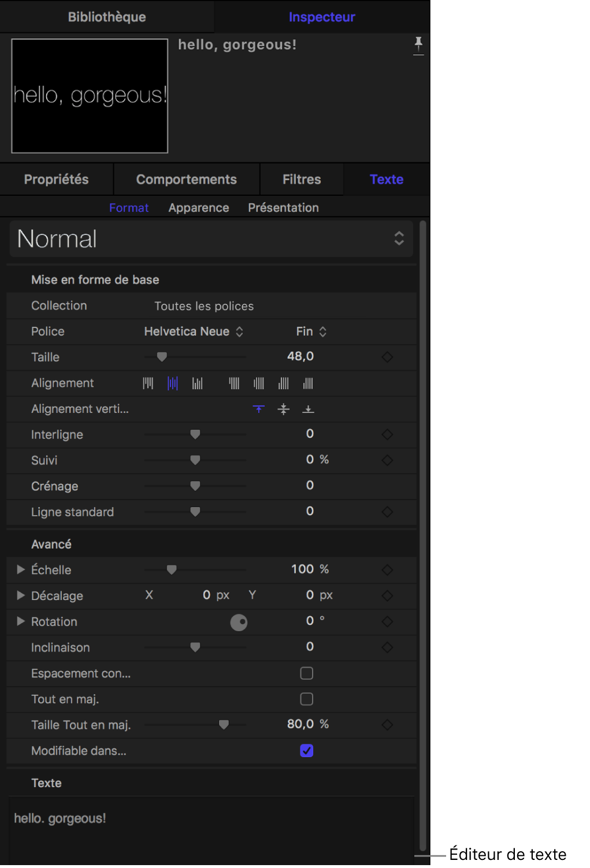Switch to the Bibliothèque tab
Image resolution: width=590 pixels, height=868 pixels.
(107, 17)
